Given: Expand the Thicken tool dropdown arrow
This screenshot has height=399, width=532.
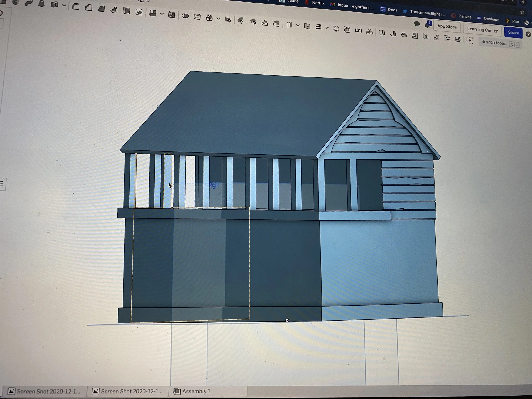Looking at the screenshot, I should point(64,5).
